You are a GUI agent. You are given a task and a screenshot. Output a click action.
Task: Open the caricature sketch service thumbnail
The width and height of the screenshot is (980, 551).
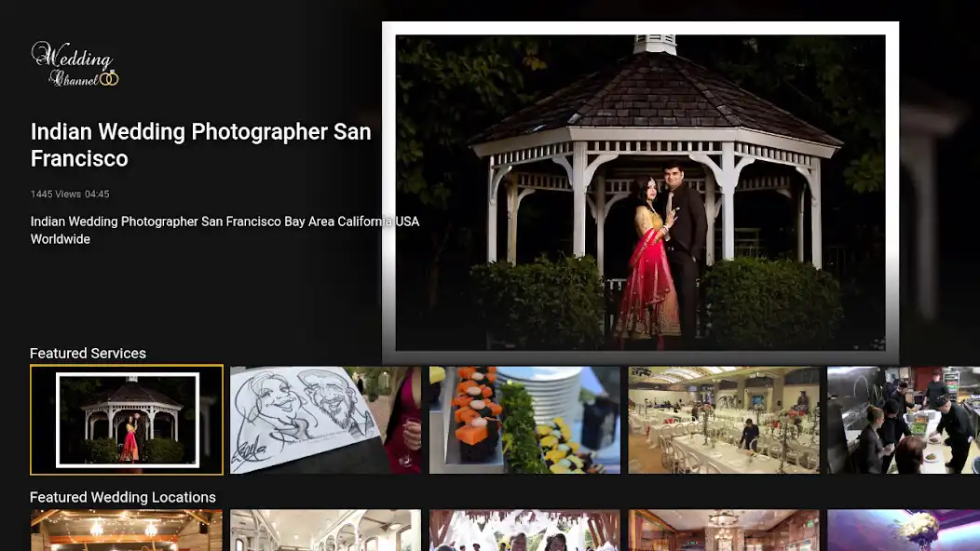(x=325, y=420)
